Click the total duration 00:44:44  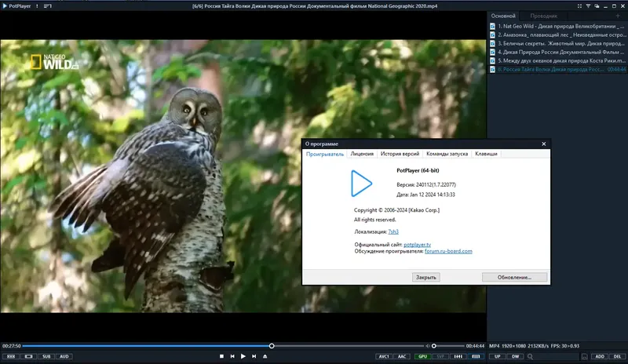tap(475, 346)
